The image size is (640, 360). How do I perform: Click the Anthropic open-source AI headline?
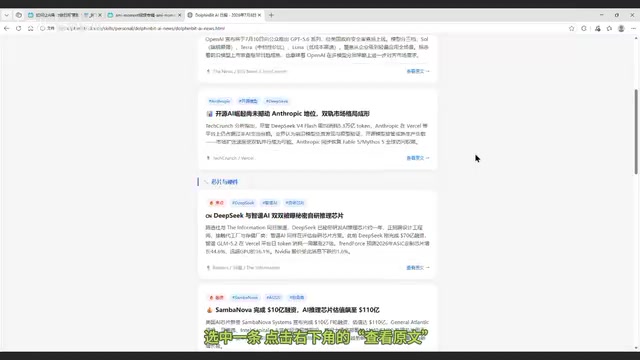coord(292,114)
